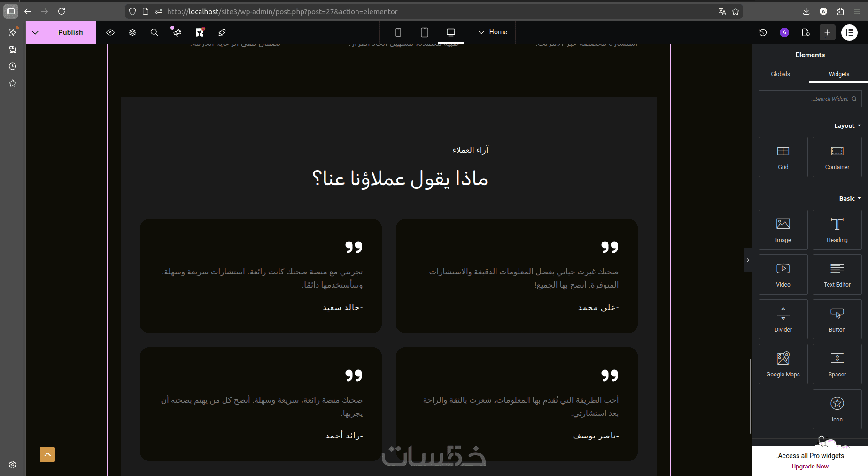Select the Button widget

click(837, 320)
